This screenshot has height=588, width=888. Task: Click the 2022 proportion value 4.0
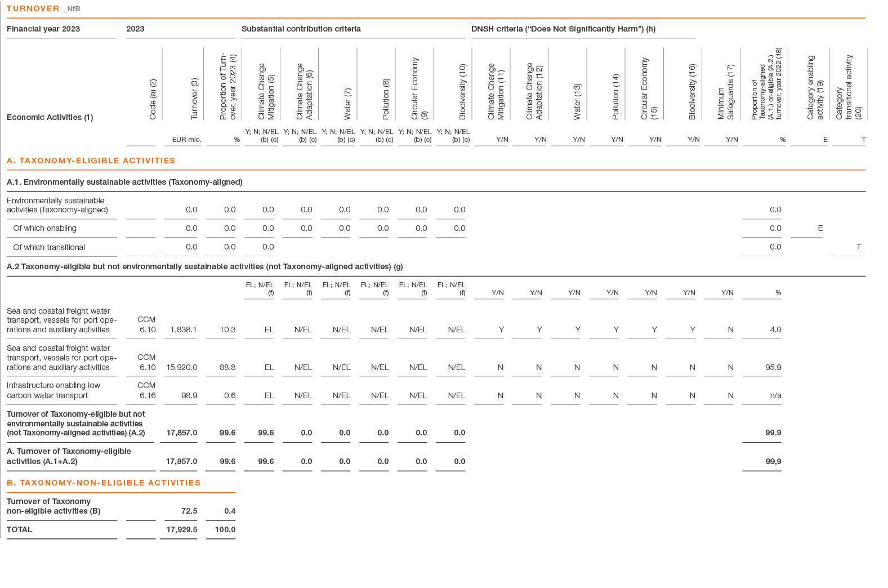(x=775, y=329)
